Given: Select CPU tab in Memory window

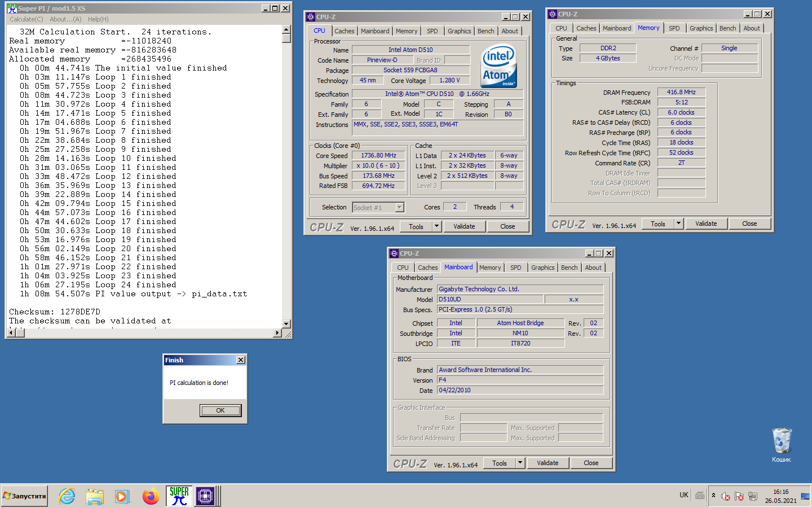Looking at the screenshot, I should (x=561, y=28).
